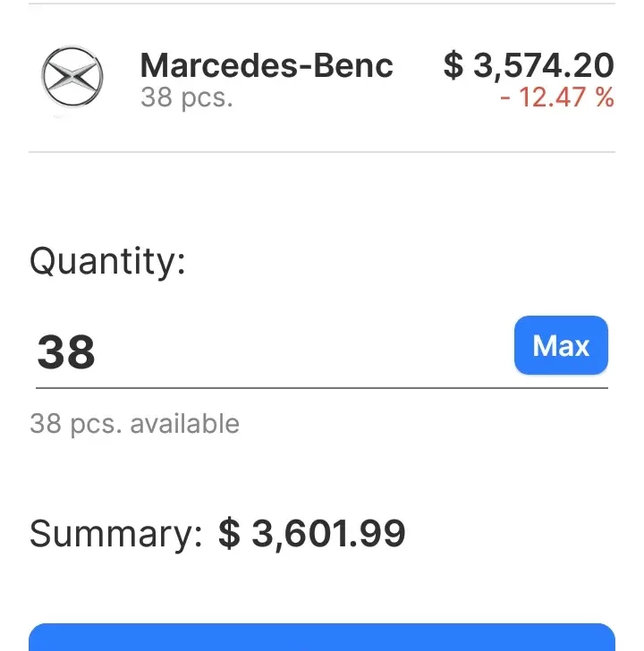Select the Marcedes-Benc stock name
The image size is (644, 651).
coord(267,65)
